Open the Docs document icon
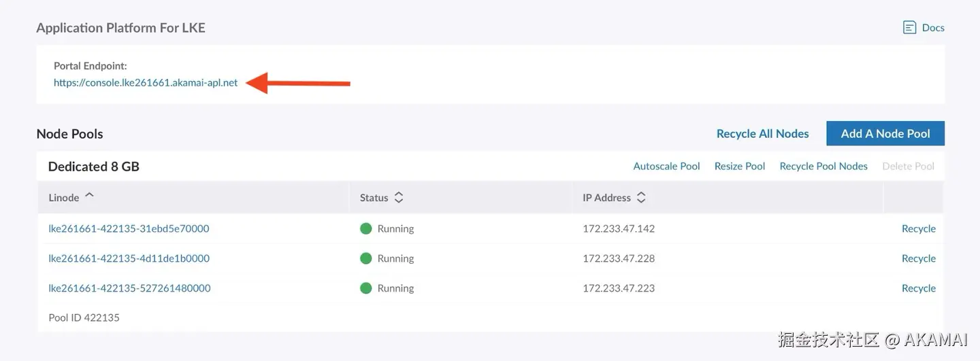 coord(909,28)
